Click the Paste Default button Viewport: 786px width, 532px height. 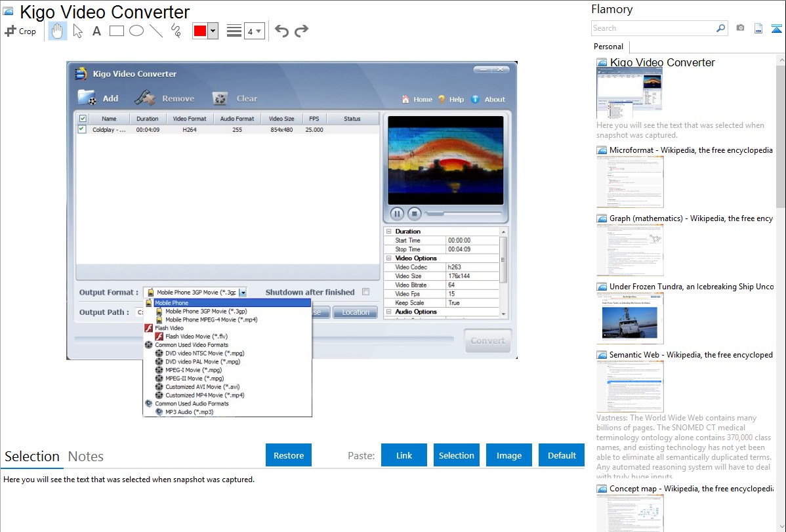562,455
